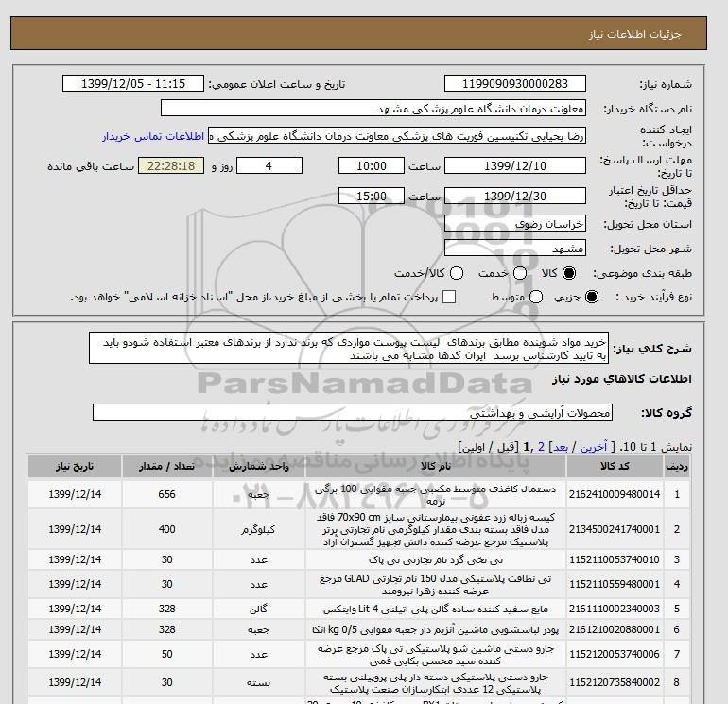Click the تاریخ نیاز column header
Screen dimensions: 728x704
tap(75, 467)
